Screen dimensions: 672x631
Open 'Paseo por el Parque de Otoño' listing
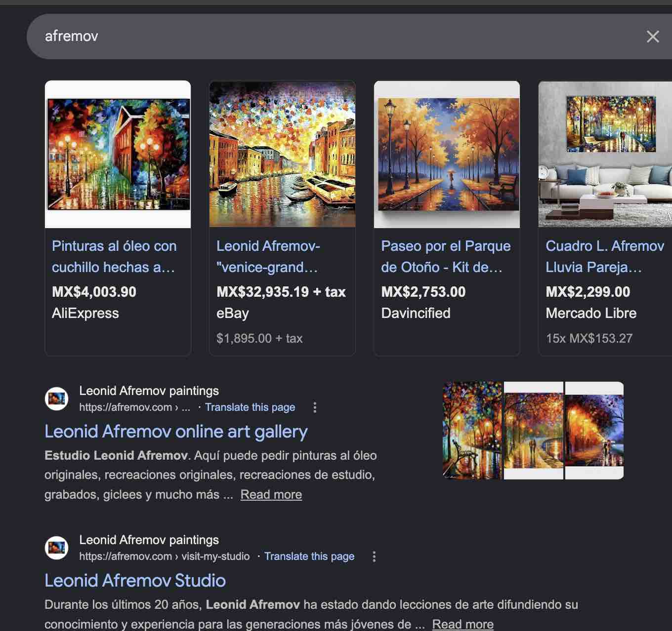446,257
